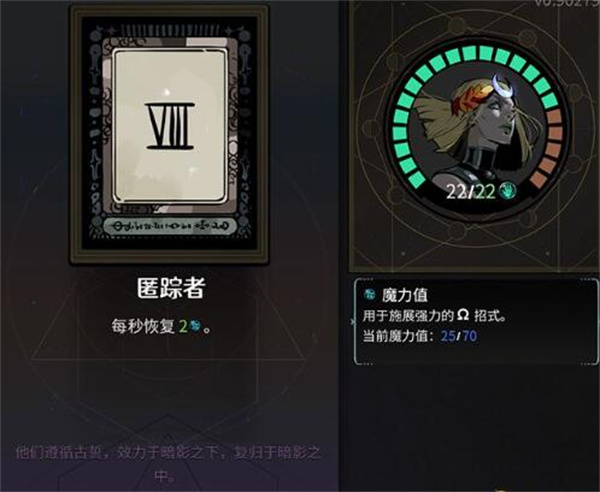Click the crescent moon crown icon

click(x=501, y=86)
